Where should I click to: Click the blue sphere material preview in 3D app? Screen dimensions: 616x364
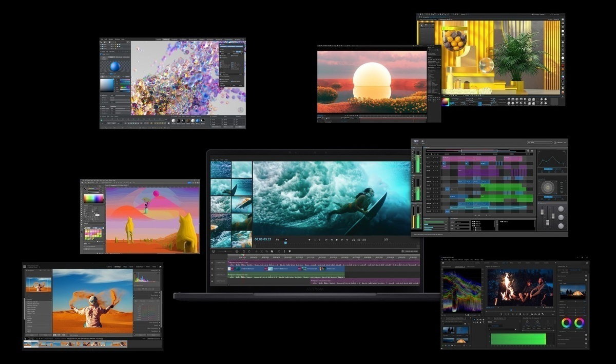pyautogui.click(x=115, y=66)
